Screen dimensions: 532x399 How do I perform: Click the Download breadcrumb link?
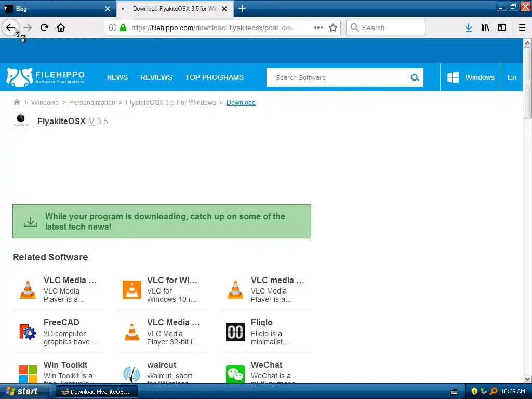coord(241,102)
